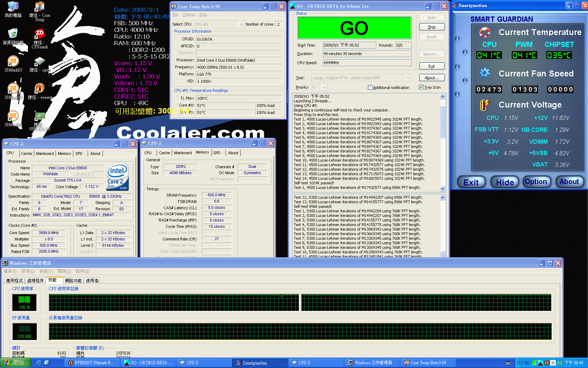Viewport: 588px width, 368px height.
Task: Switch to the 處理程序 tab in Task Manager
Action: [x=35, y=280]
